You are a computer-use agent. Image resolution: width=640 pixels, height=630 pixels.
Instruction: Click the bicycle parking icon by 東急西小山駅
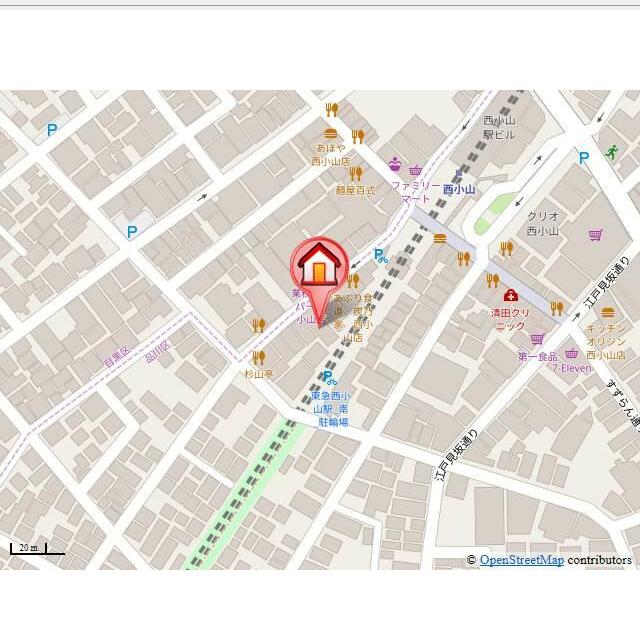click(x=328, y=377)
